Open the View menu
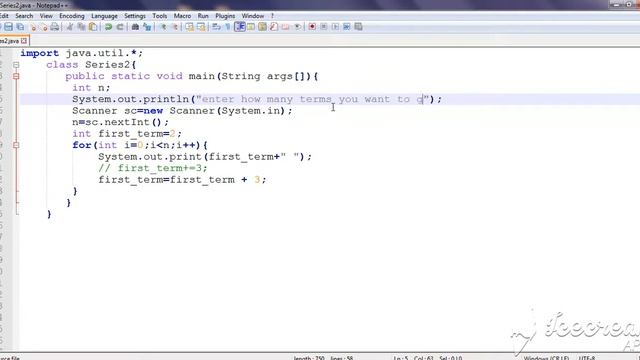The image size is (640, 360). point(46,16)
